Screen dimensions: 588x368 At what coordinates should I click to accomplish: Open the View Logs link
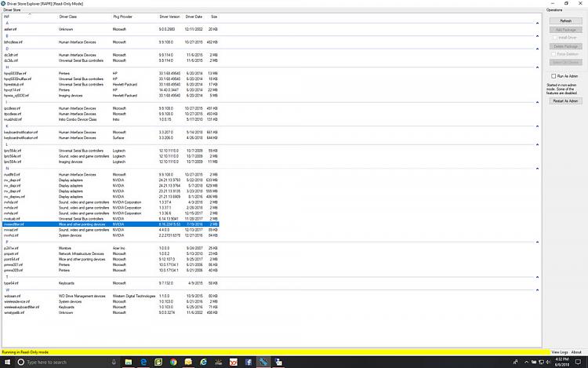pos(559,352)
